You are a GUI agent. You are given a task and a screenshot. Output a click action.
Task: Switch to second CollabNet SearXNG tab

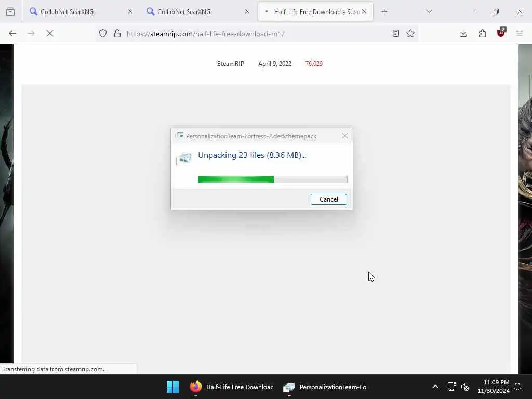pyautogui.click(x=198, y=12)
